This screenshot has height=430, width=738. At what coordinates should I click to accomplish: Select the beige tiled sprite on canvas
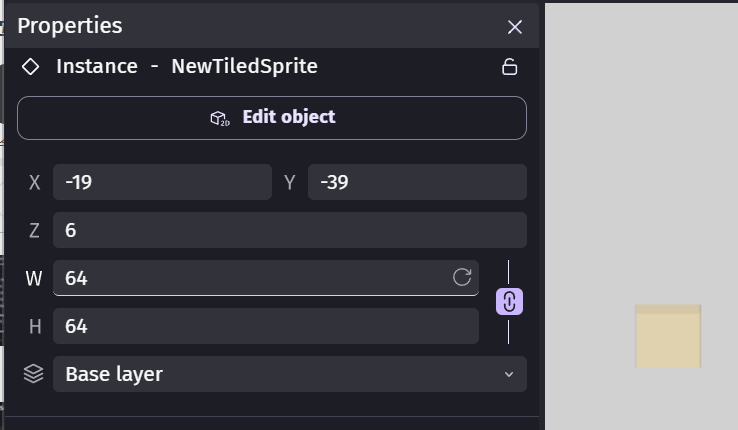tap(668, 337)
